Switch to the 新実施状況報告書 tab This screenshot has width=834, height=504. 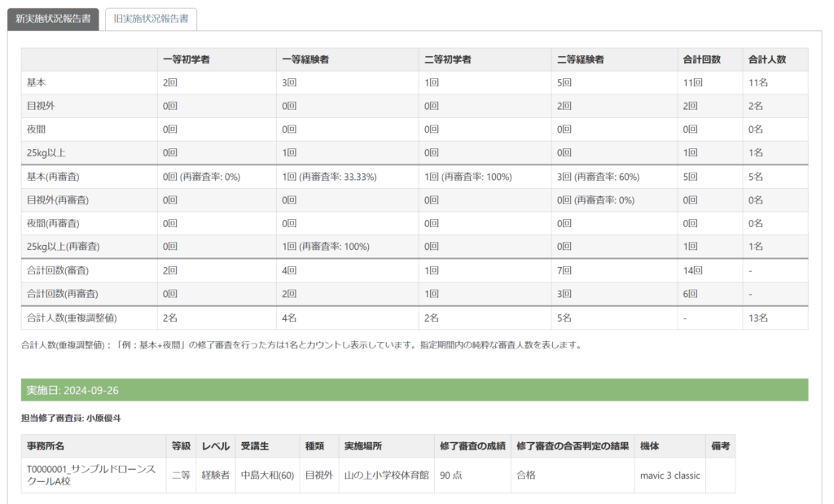(x=53, y=20)
